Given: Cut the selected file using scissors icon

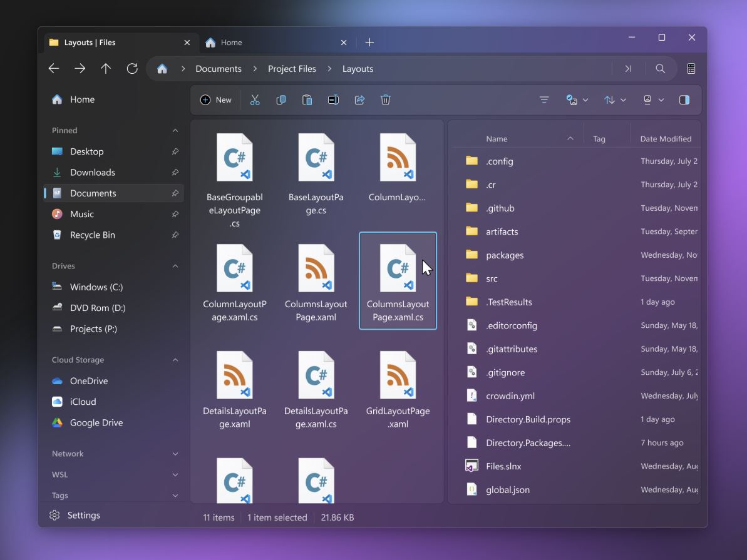Looking at the screenshot, I should [255, 99].
